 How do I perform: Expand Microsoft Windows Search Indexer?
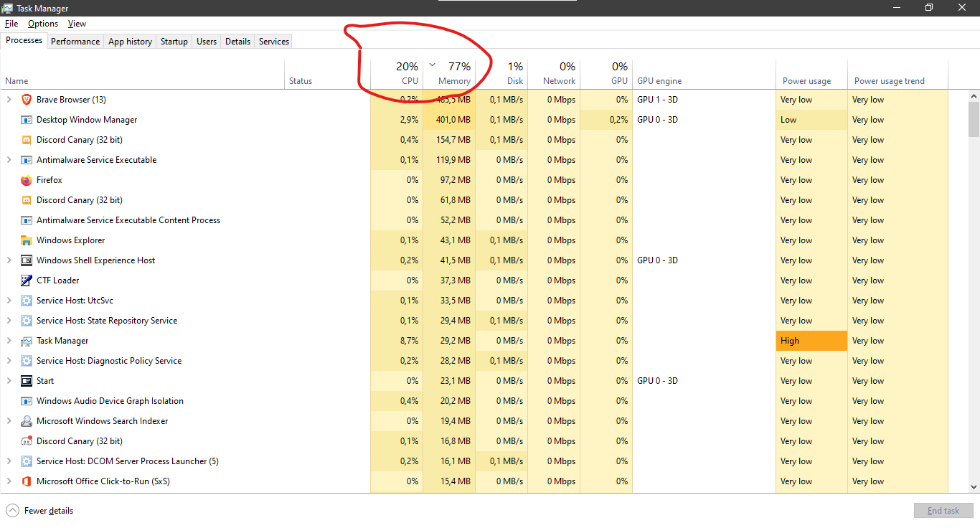[x=9, y=421]
